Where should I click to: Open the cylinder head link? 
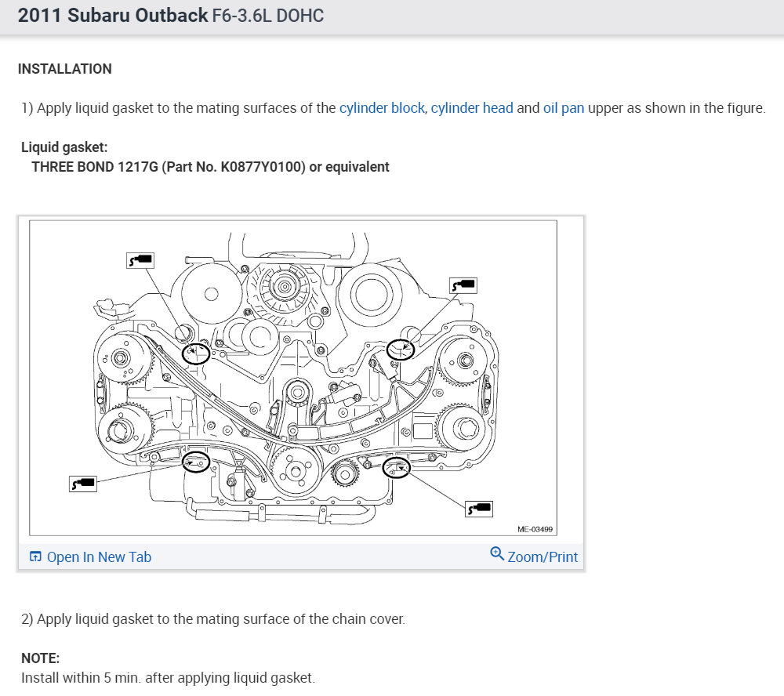coord(472,108)
